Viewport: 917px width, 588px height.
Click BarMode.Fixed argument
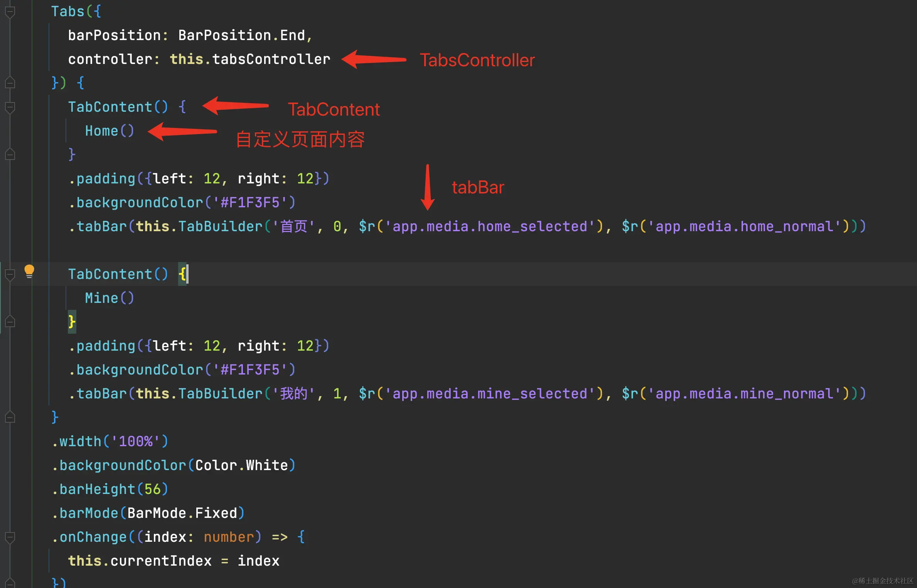coord(182,513)
